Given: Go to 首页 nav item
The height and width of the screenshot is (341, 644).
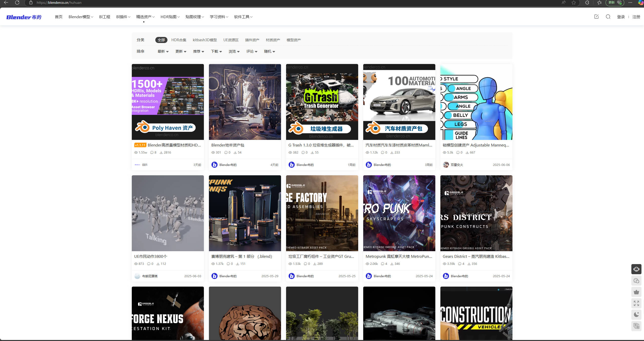Looking at the screenshot, I should [x=58, y=17].
